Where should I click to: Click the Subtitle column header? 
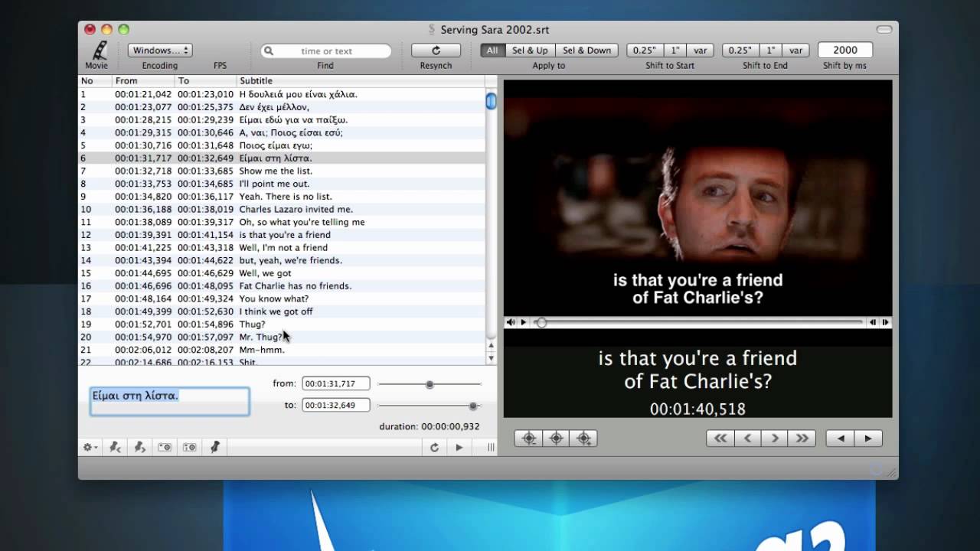coord(360,80)
